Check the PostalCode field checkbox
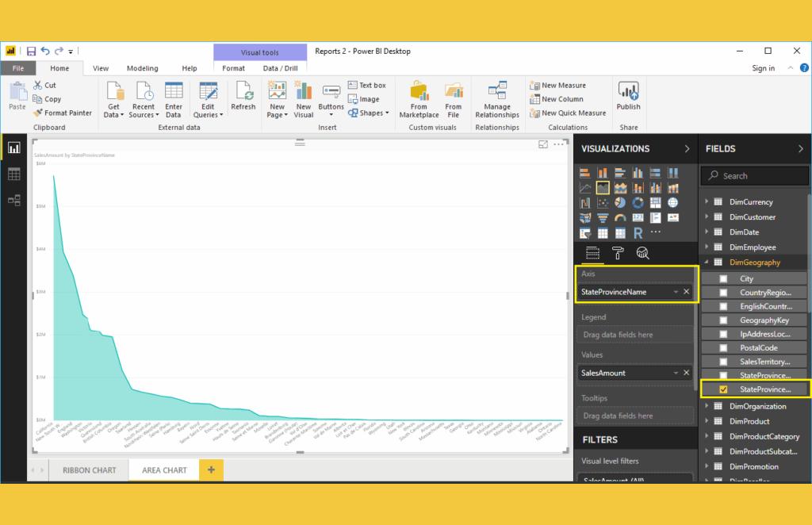Screen dimensions: 812x525 [723, 348]
